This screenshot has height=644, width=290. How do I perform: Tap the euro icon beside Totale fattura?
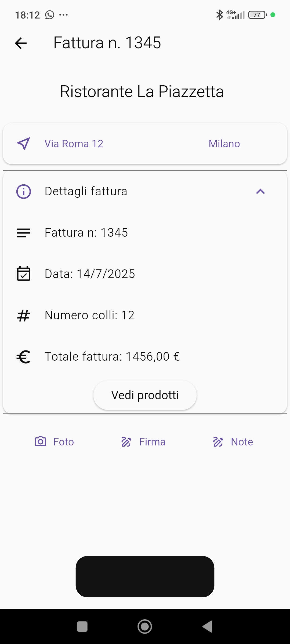pyautogui.click(x=24, y=357)
